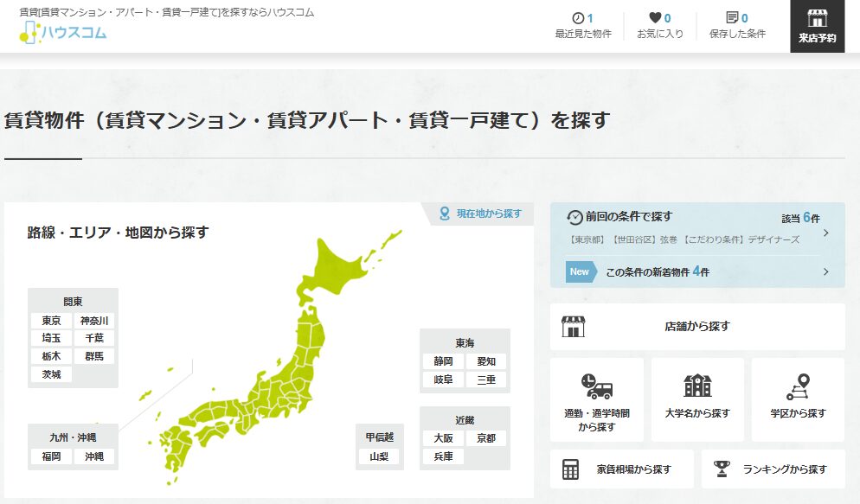Open favorites heart icon
This screenshot has width=860, height=504.
click(x=655, y=18)
